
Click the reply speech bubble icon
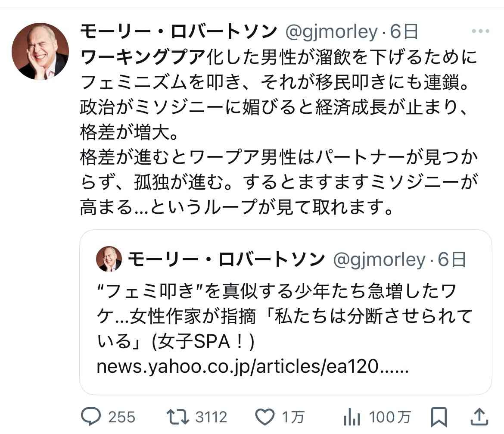[91, 417]
